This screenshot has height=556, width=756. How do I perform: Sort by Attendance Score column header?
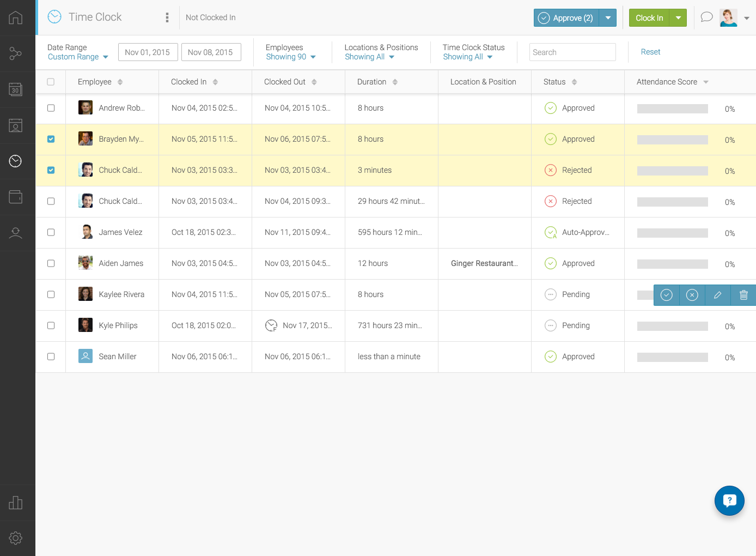click(672, 82)
